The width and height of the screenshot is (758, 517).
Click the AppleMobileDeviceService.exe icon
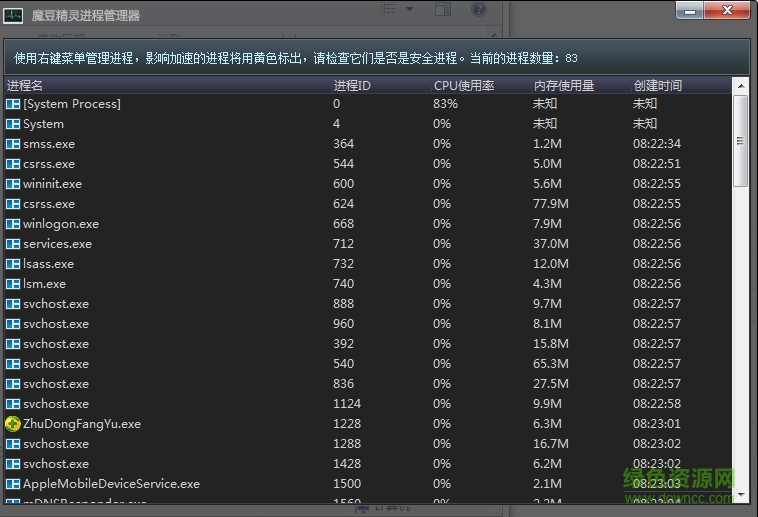point(13,484)
